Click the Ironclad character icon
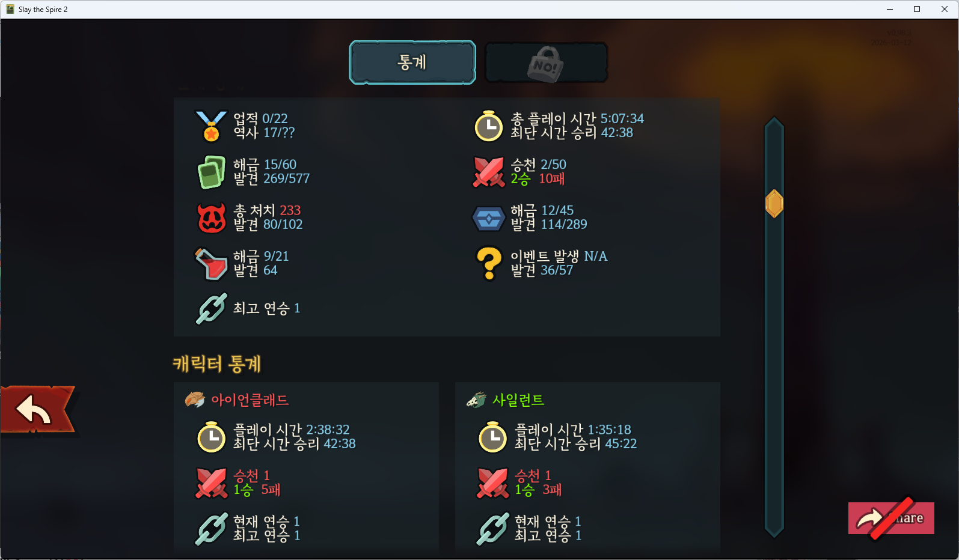Viewport: 959px width, 560px height. click(x=195, y=400)
